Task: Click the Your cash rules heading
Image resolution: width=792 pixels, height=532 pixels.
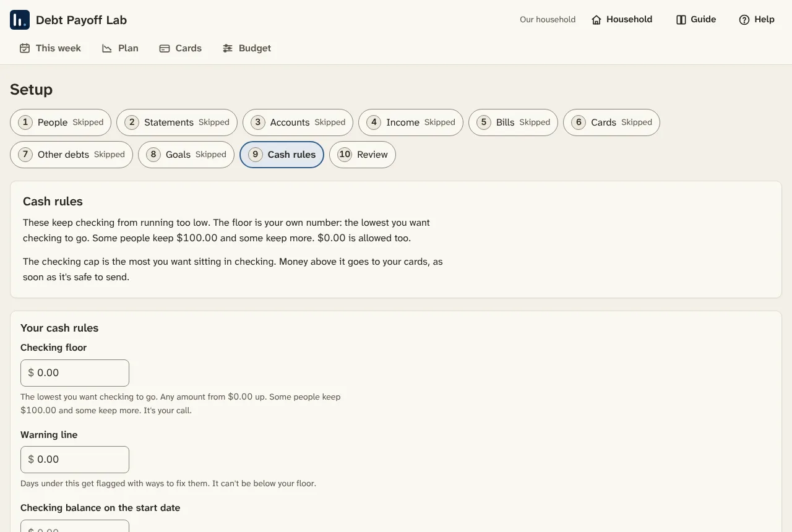Action: tap(59, 328)
